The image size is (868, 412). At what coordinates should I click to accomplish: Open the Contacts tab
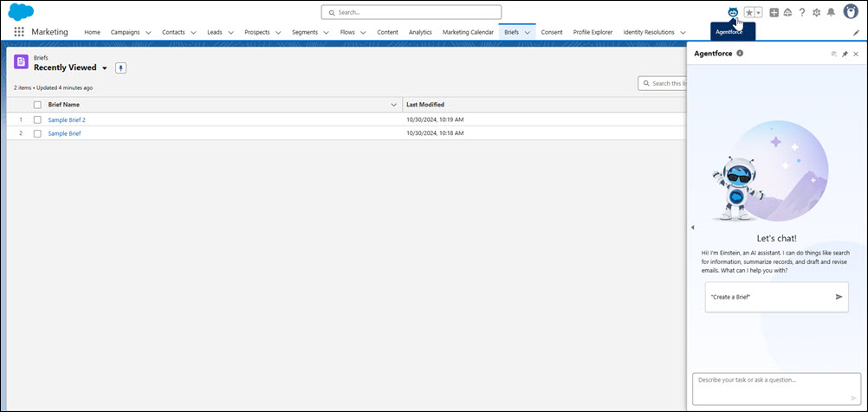tap(173, 32)
